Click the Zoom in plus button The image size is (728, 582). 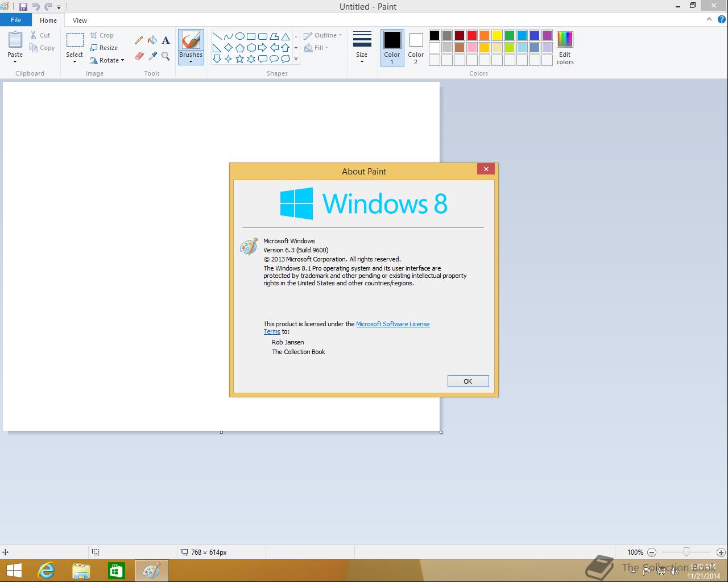coord(721,552)
